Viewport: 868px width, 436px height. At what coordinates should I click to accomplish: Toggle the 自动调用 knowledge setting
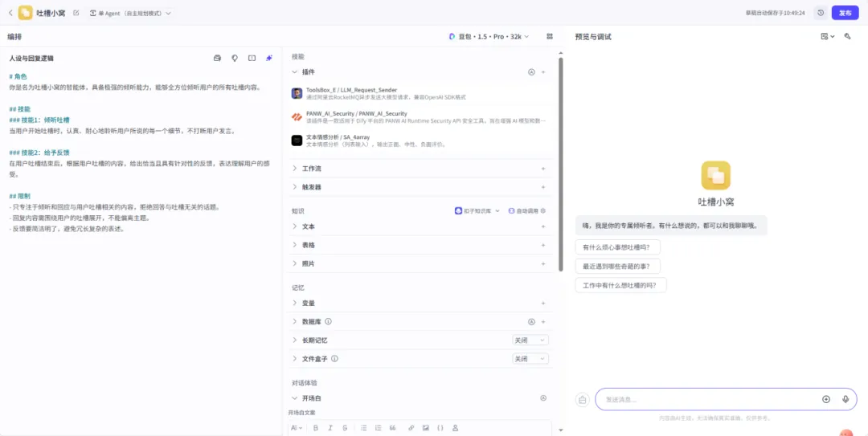[x=526, y=210]
